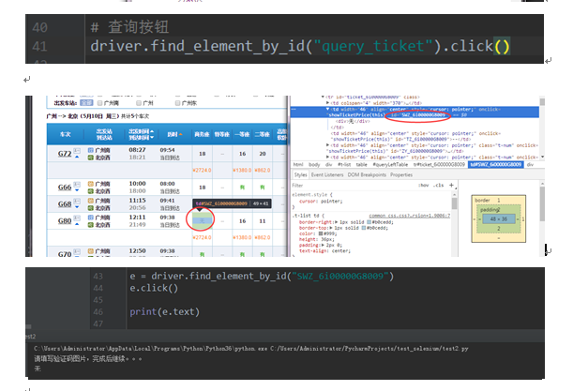Select the highlighted td#SWZ breadcrumb item
Screen dimensions: 588x391
(x=496, y=165)
